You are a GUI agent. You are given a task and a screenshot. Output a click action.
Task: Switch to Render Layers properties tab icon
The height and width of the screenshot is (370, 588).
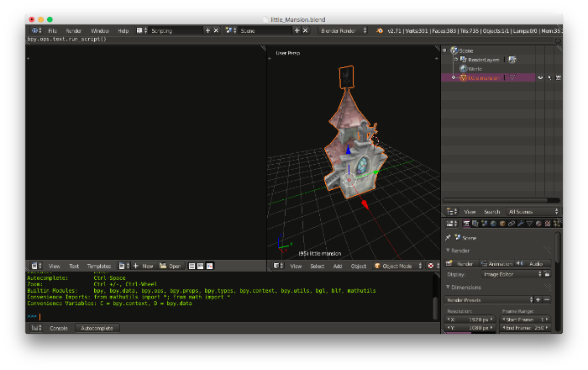tap(475, 224)
